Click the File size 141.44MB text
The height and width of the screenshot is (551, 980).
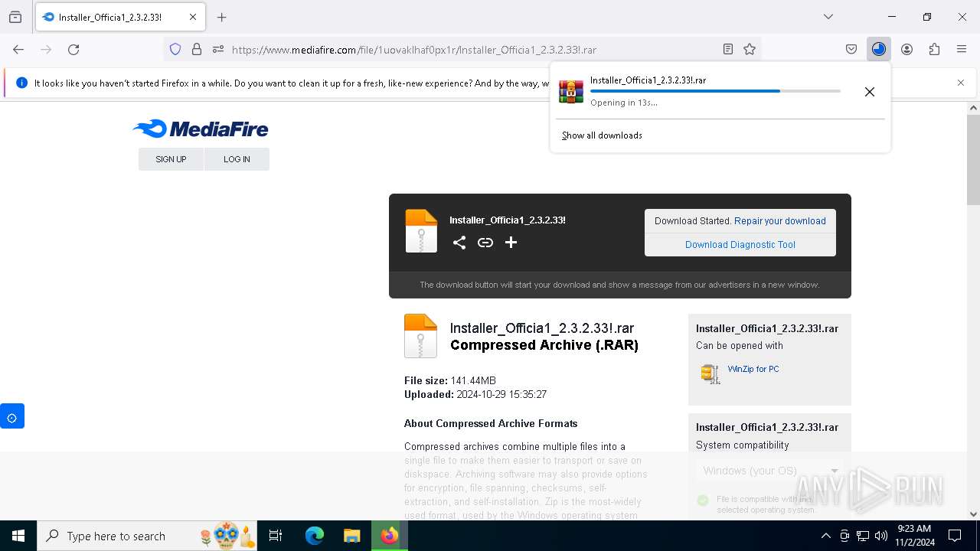tap(450, 380)
